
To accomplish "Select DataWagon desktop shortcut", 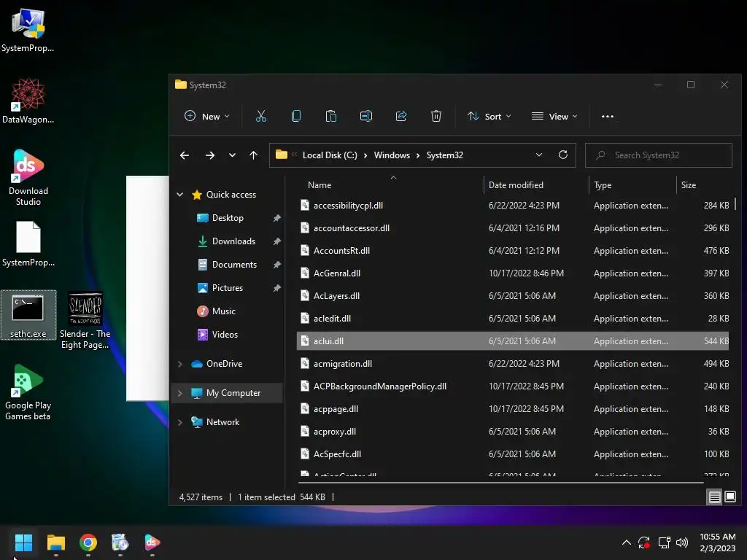I will [28, 101].
